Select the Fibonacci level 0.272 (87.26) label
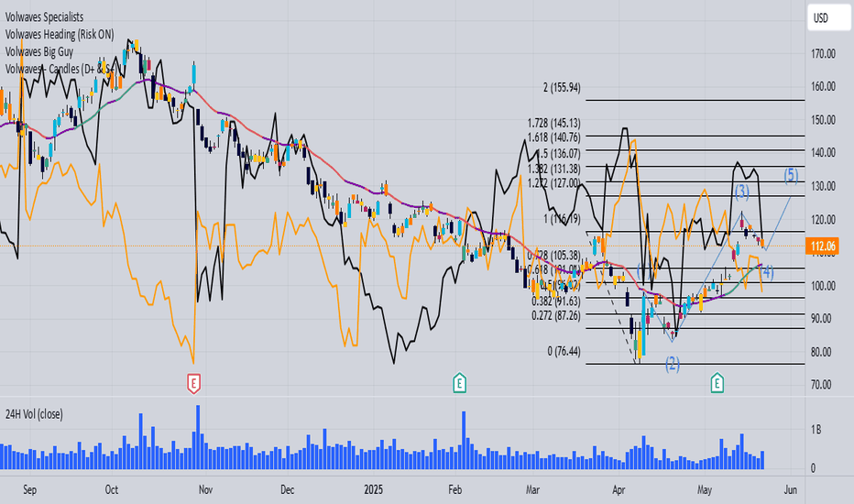This screenshot has height=504, width=854. (556, 315)
